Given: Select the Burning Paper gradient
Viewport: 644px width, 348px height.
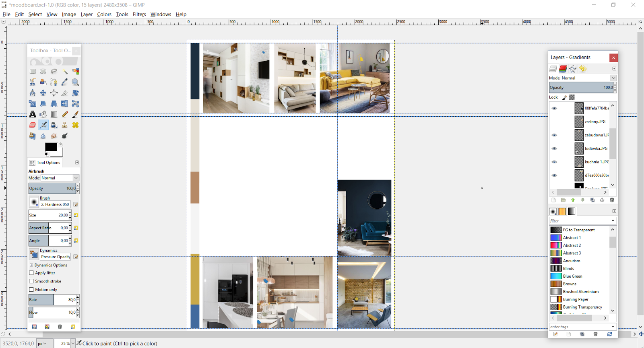Looking at the screenshot, I should click(580, 299).
